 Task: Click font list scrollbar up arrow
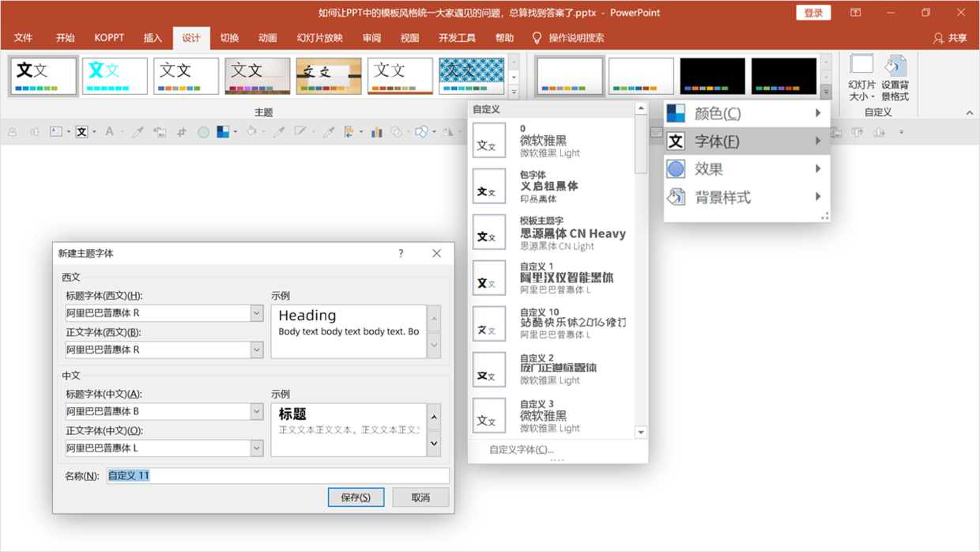coord(641,108)
